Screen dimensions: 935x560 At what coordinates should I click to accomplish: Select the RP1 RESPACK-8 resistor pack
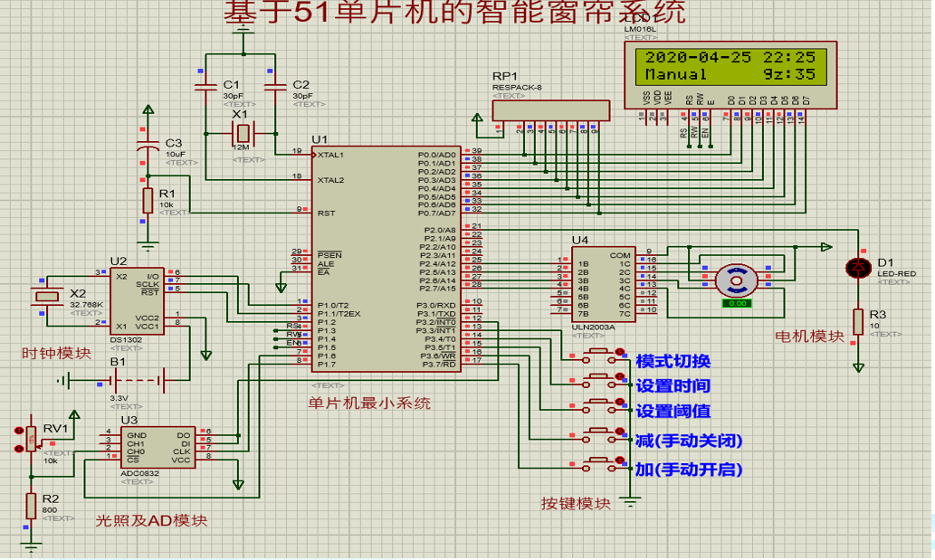pos(551,110)
